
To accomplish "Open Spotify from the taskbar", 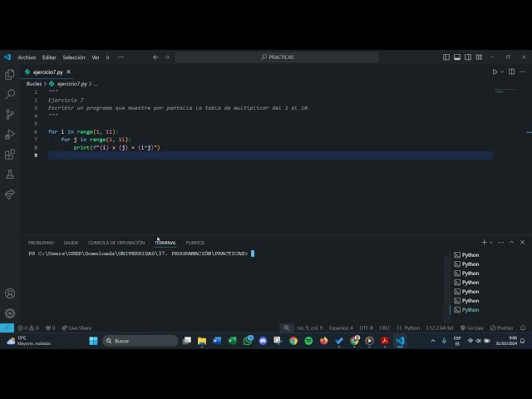I will point(308,341).
